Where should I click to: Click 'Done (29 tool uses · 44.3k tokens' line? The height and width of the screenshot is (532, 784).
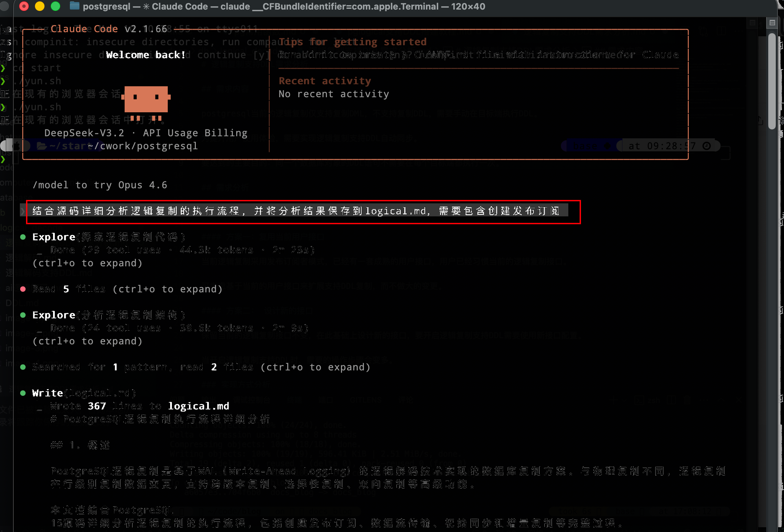click(x=182, y=250)
